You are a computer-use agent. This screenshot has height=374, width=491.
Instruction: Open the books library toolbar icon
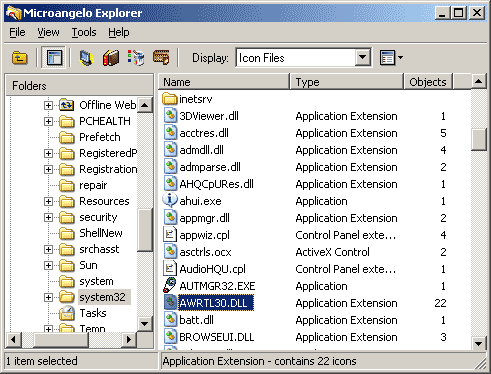click(111, 58)
